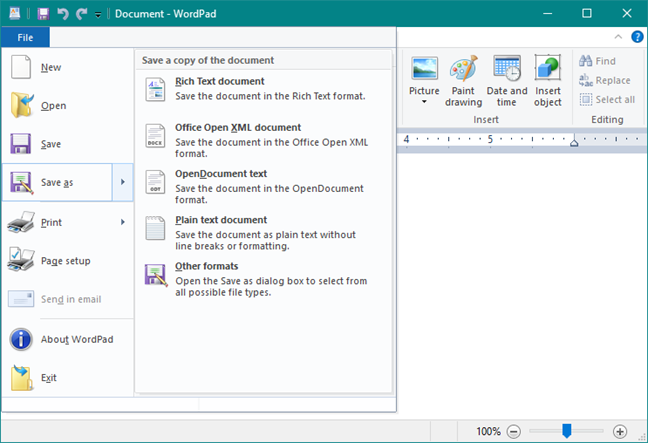Expand the Print submenu arrow
The image size is (648, 443).
point(123,222)
